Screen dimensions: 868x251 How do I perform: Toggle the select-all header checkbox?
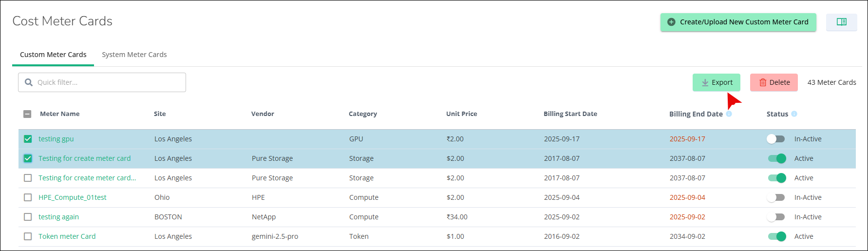27,114
